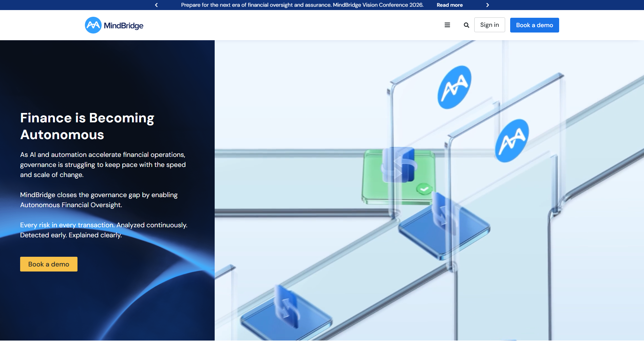The width and height of the screenshot is (644, 362).
Task: Click the paragraph about Autonomous Financial Oversight
Action: click(x=99, y=200)
